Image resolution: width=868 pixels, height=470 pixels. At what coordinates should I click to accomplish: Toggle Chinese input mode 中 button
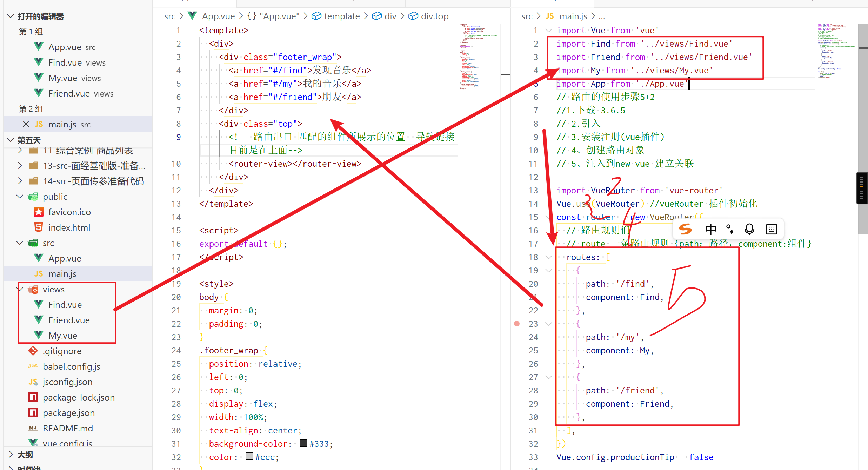tap(711, 229)
